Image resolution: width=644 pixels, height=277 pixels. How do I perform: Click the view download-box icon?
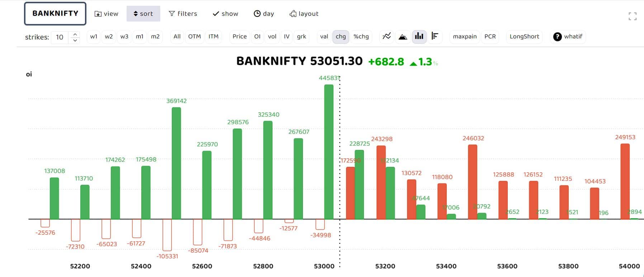(x=98, y=14)
